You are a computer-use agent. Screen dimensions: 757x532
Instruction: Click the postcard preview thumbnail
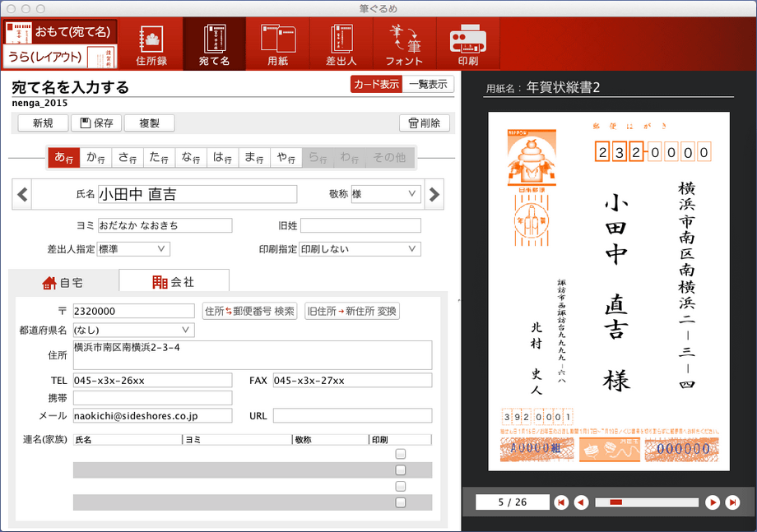click(x=609, y=291)
